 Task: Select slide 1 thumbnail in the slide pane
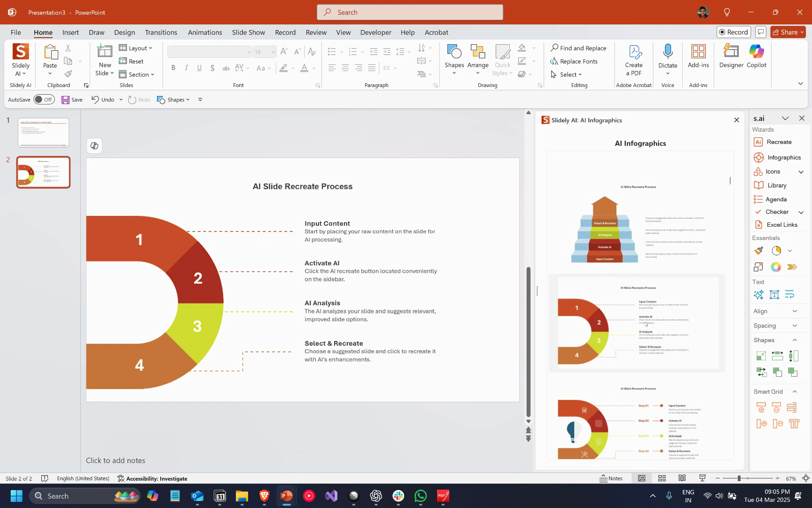[x=43, y=132]
